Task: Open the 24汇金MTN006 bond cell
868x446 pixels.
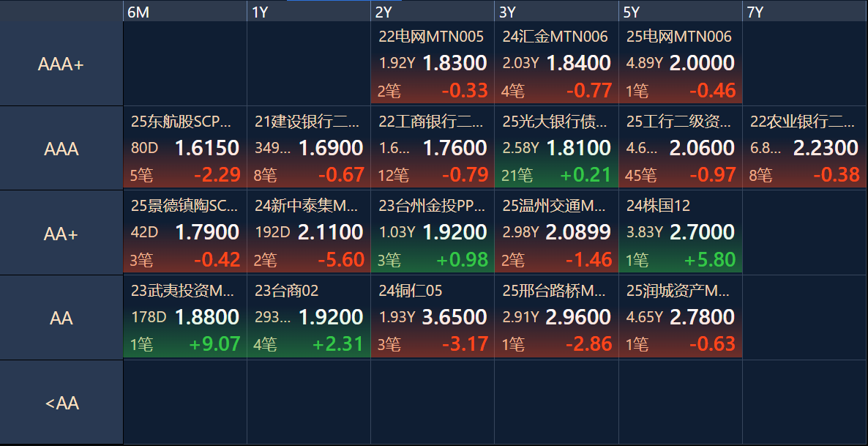Action: [556, 64]
